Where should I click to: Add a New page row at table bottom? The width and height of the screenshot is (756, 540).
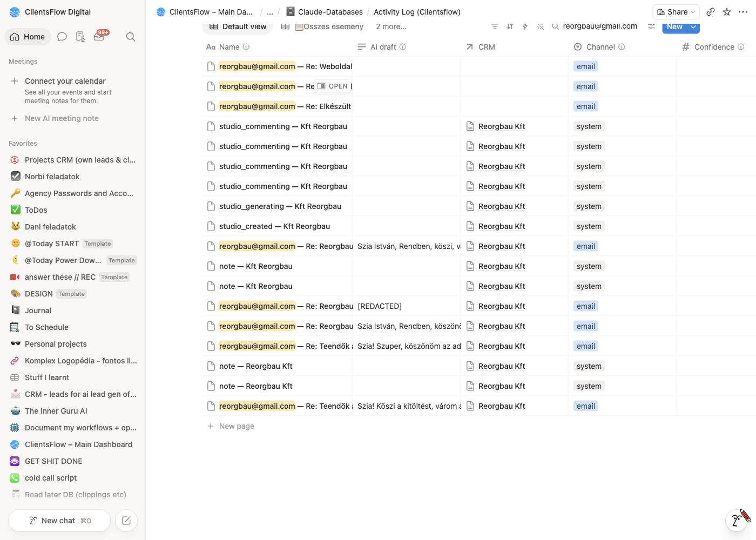(237, 426)
